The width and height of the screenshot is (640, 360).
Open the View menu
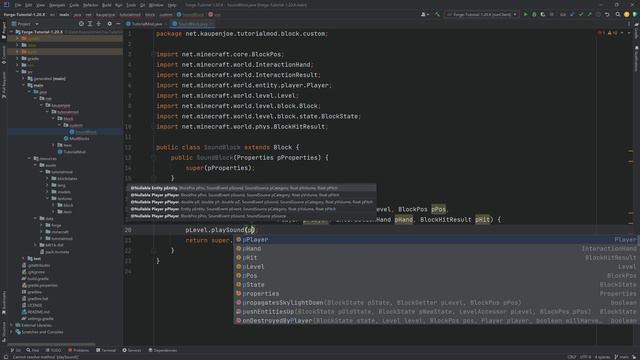(x=40, y=5)
